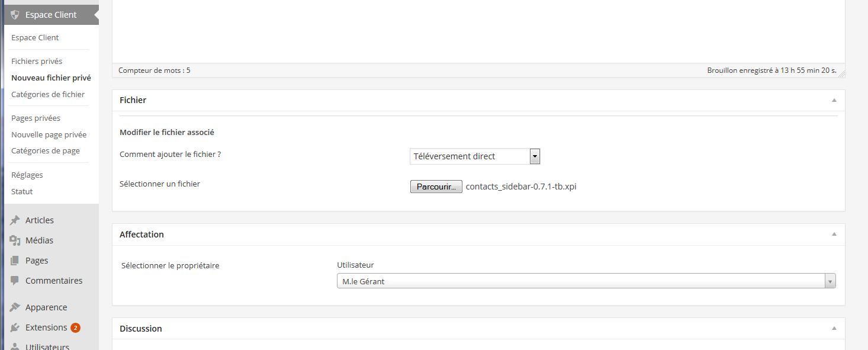Open the M.le Gérant user dropdown

tap(586, 281)
